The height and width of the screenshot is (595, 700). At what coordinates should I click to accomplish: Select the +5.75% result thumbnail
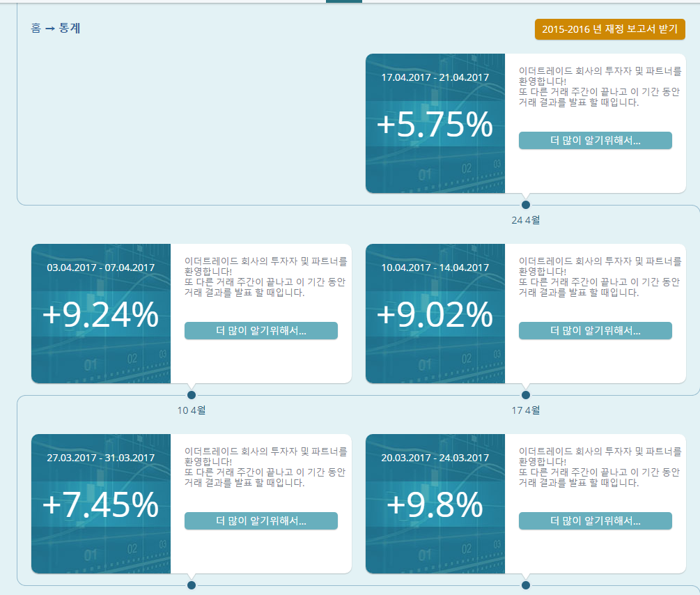click(435, 123)
